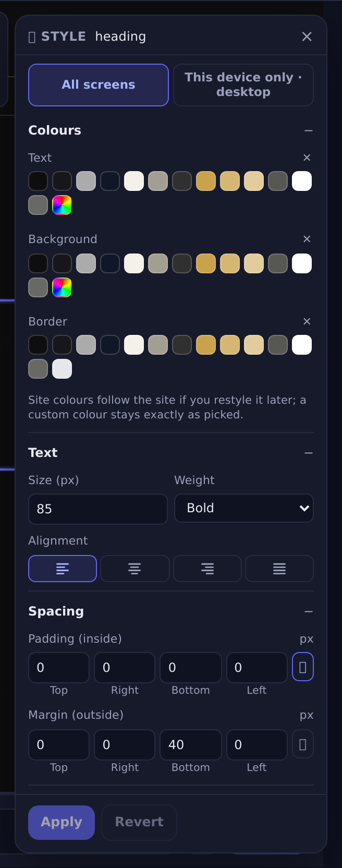Switch to This device only desktop tab
This screenshot has height=868, width=342.
[x=243, y=85]
